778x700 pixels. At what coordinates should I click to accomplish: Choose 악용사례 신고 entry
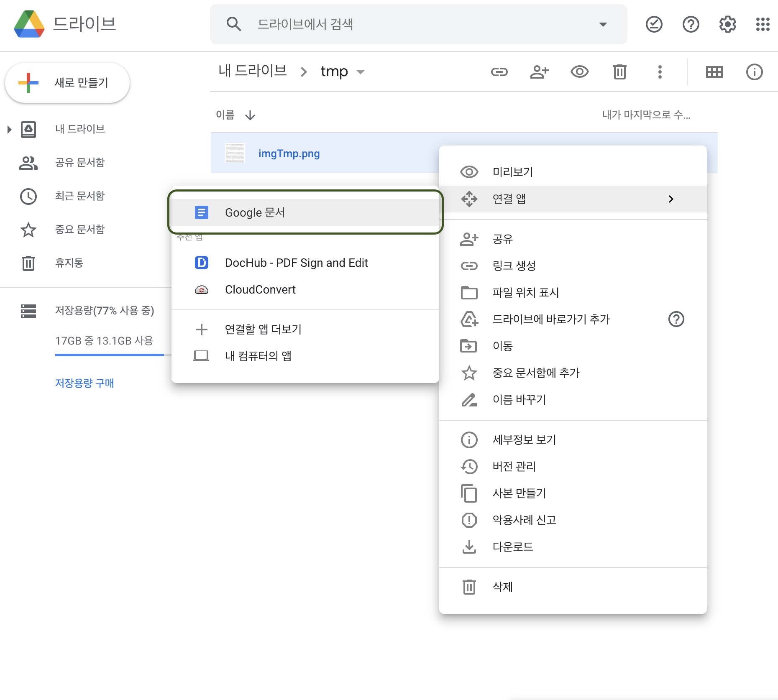click(573, 520)
